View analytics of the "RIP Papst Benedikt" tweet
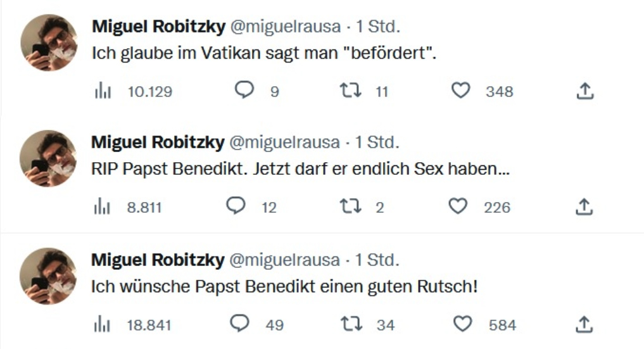Image resolution: width=644 pixels, height=349 pixels. click(103, 207)
